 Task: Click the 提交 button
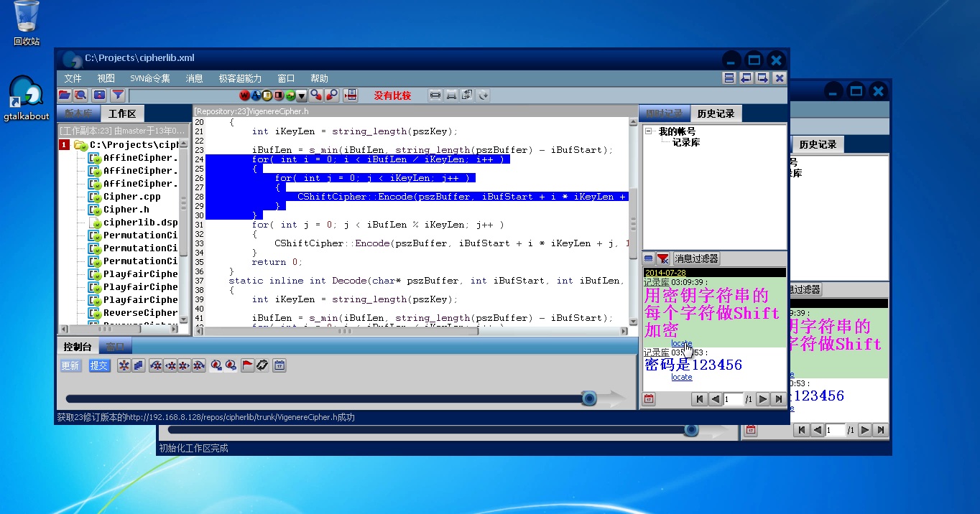99,365
